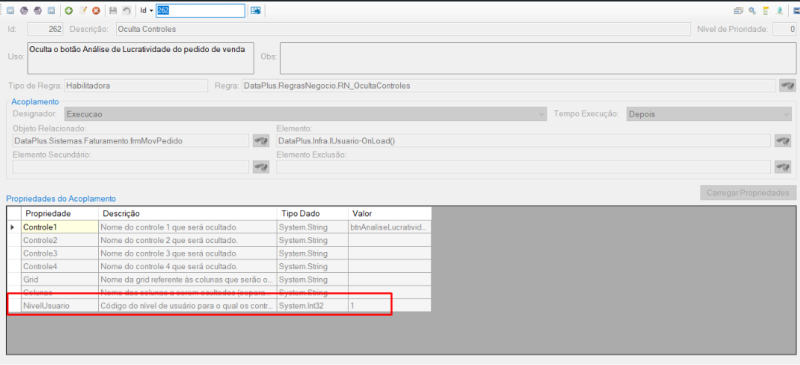
Task: Click the Descrição column header in grid
Action: (187, 213)
